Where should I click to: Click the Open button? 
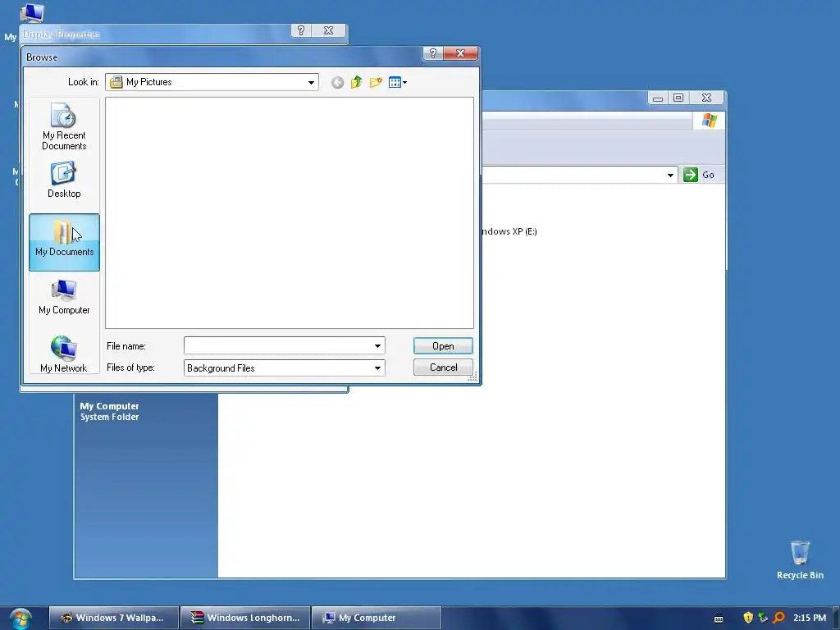(443, 346)
